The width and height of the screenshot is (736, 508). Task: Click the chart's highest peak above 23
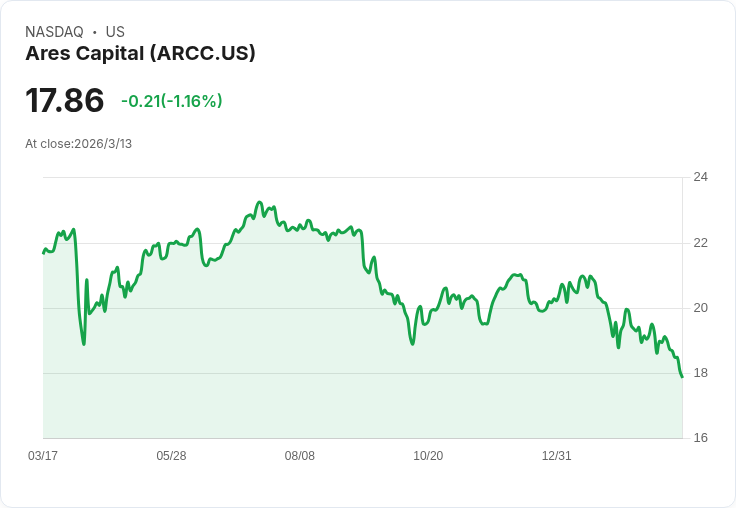coord(259,203)
